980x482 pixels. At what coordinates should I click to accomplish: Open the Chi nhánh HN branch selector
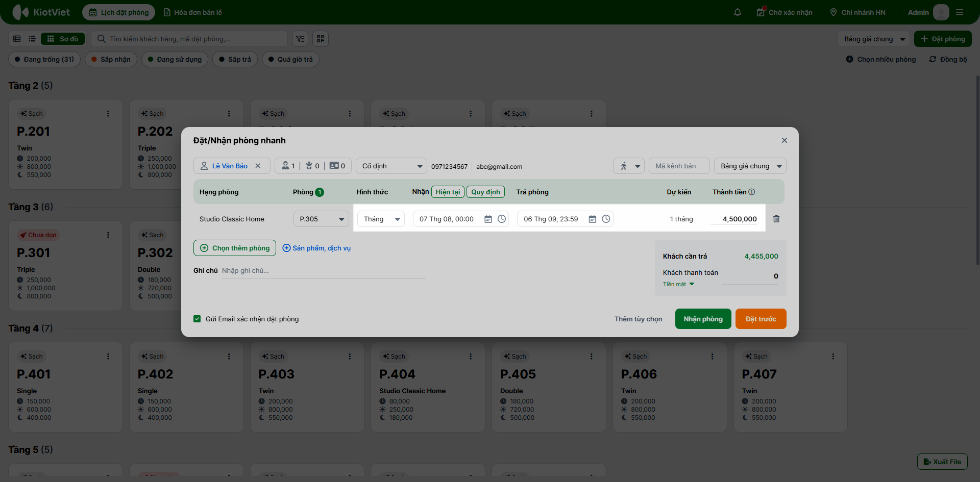coord(857,12)
